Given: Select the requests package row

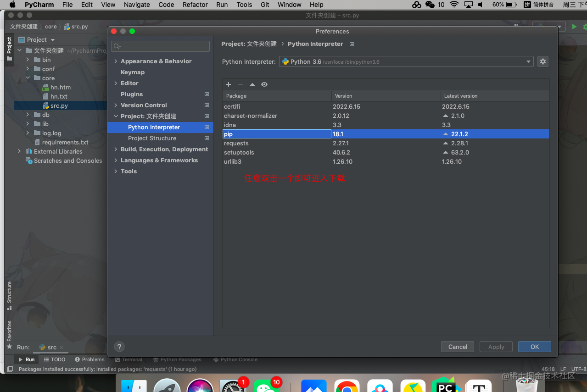Looking at the screenshot, I should point(386,143).
